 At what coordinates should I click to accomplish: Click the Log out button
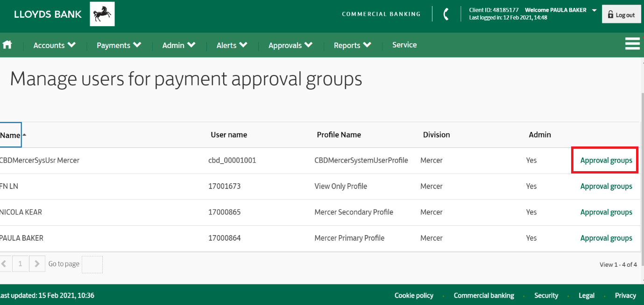[x=621, y=15]
